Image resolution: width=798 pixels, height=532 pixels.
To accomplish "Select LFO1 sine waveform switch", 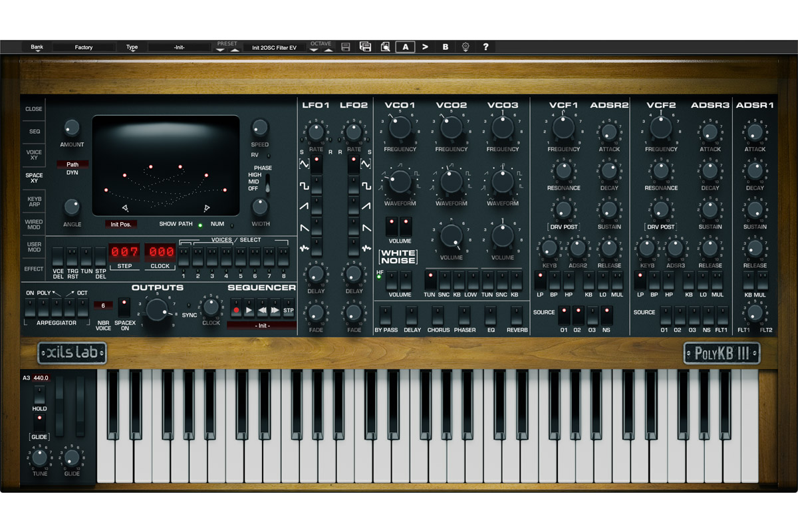I will 317,165.
